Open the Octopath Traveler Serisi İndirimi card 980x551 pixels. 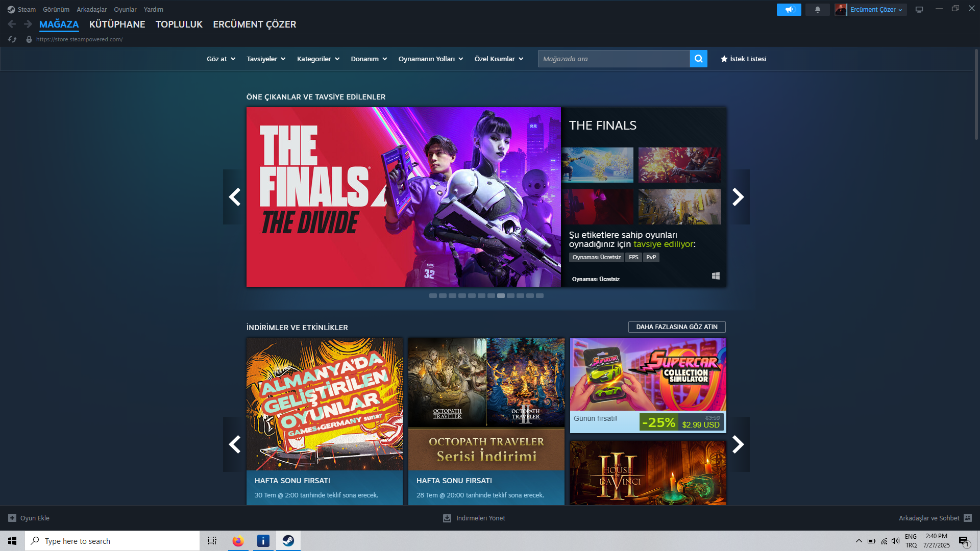[486, 421]
